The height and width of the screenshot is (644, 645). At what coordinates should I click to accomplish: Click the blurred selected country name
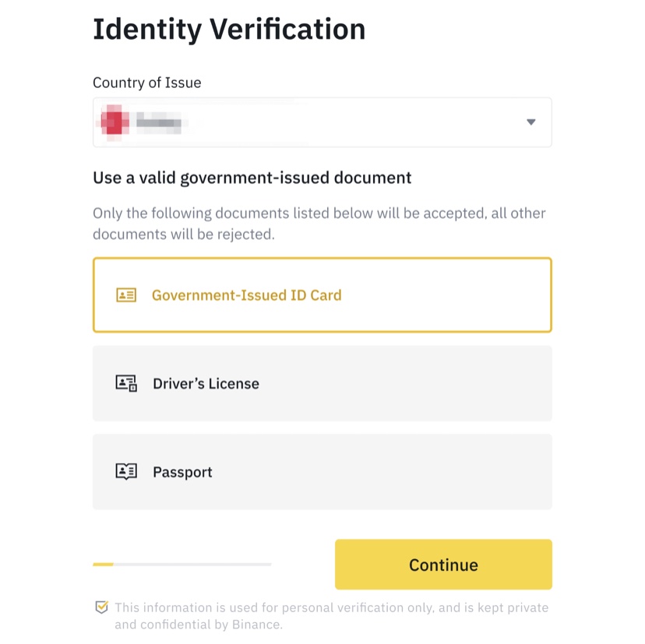pyautogui.click(x=158, y=122)
